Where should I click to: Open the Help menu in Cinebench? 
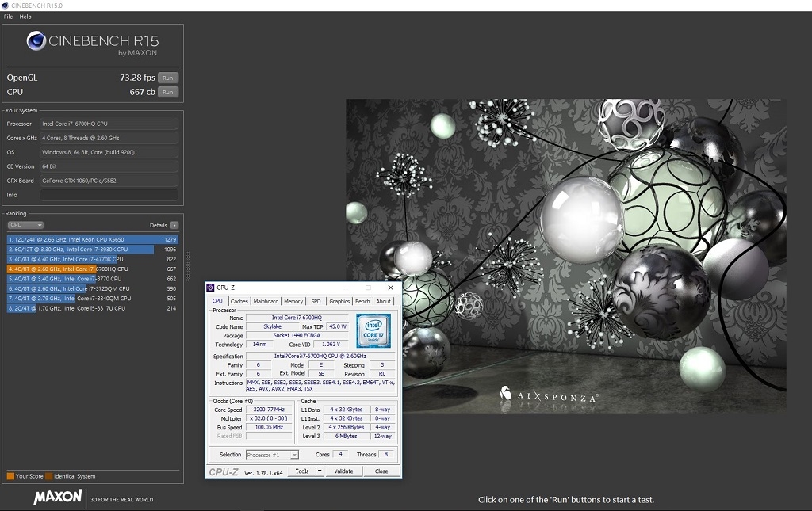(x=25, y=17)
